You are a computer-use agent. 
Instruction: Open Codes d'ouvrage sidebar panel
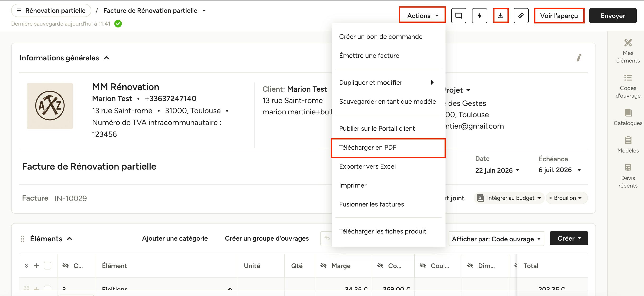point(628,86)
